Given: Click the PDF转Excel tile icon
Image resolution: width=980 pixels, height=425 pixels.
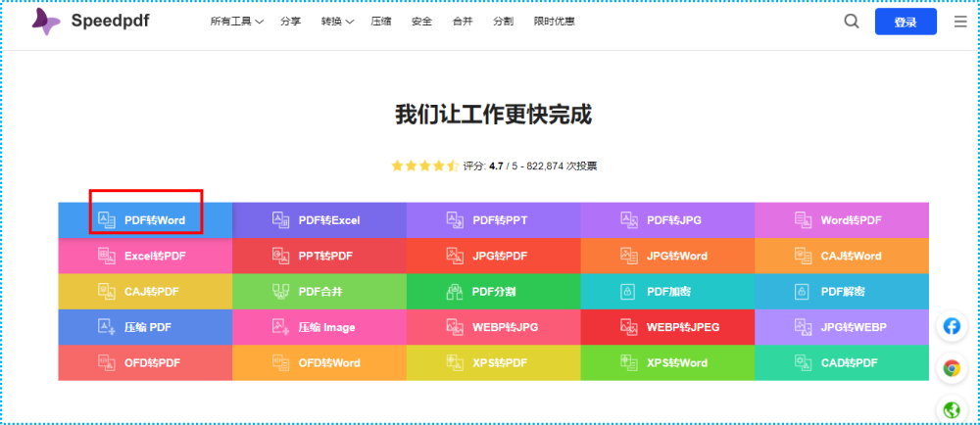Looking at the screenshot, I should coord(280,219).
